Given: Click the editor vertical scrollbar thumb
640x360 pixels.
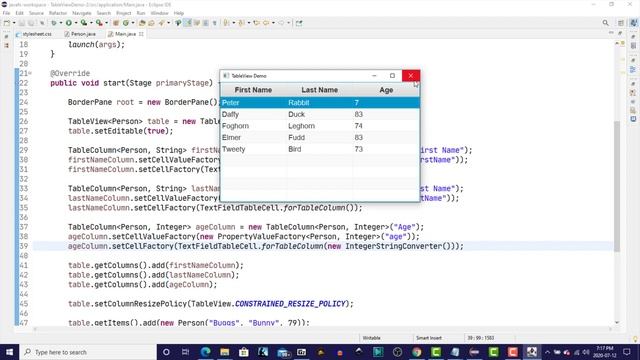Looking at the screenshot, I should tap(617, 186).
